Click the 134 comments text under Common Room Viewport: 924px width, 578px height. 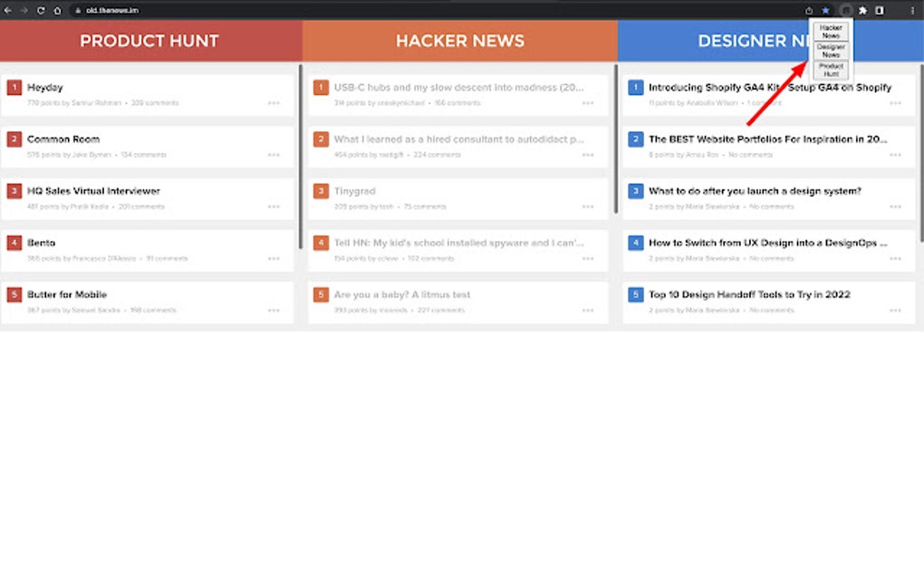click(x=144, y=155)
